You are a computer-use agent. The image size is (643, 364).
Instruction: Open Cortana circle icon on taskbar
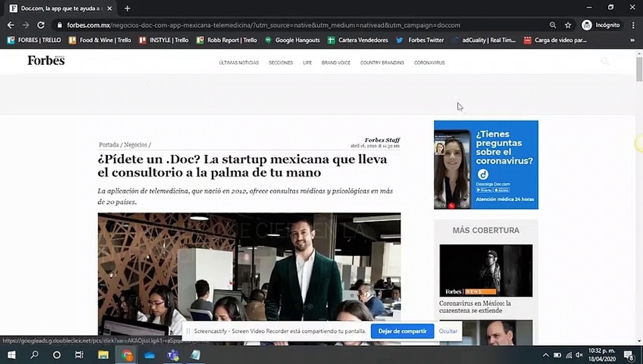click(x=57, y=355)
